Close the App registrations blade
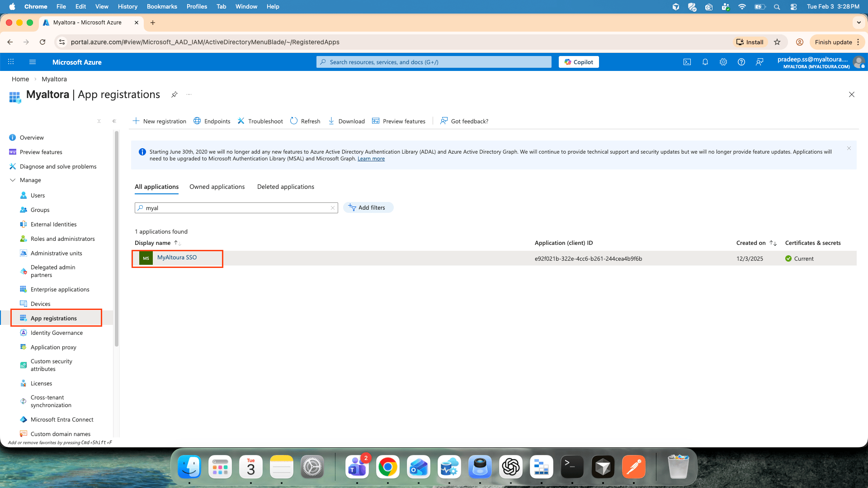Image resolution: width=868 pixels, height=488 pixels. tap(852, 94)
